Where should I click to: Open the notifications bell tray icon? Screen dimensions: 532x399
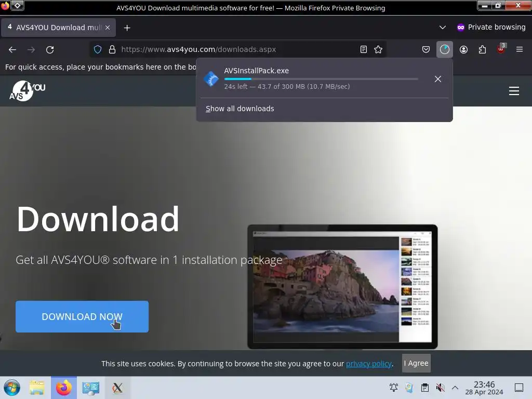point(394,388)
